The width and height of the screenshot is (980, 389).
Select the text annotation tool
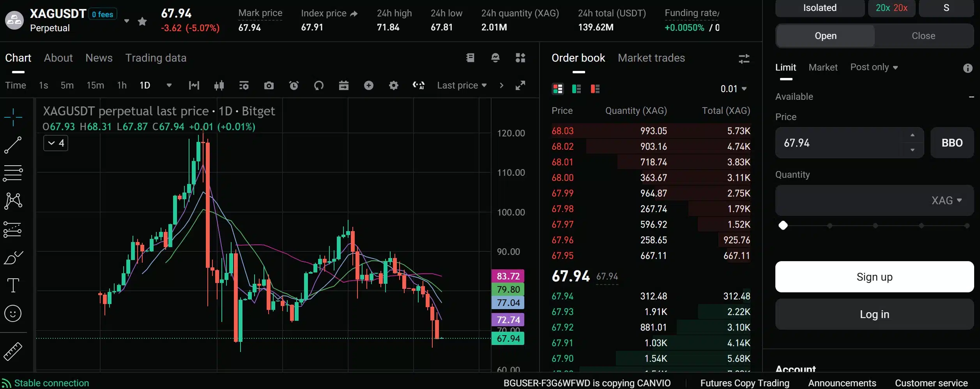pos(13,285)
